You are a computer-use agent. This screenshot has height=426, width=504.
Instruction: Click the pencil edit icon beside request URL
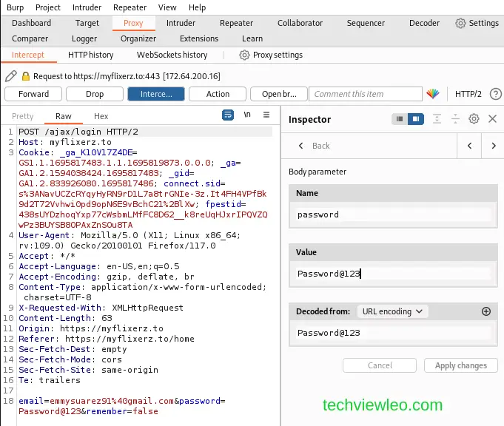(x=10, y=76)
